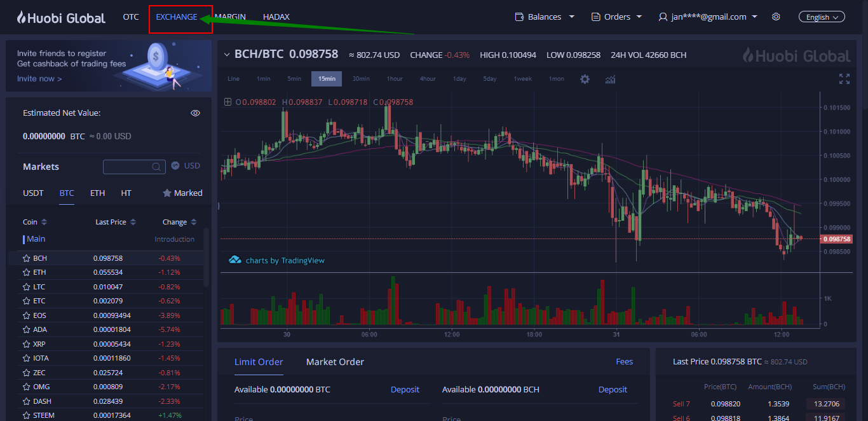The image size is (868, 421).
Task: Click the invite friends cashback banner
Action: 109,66
